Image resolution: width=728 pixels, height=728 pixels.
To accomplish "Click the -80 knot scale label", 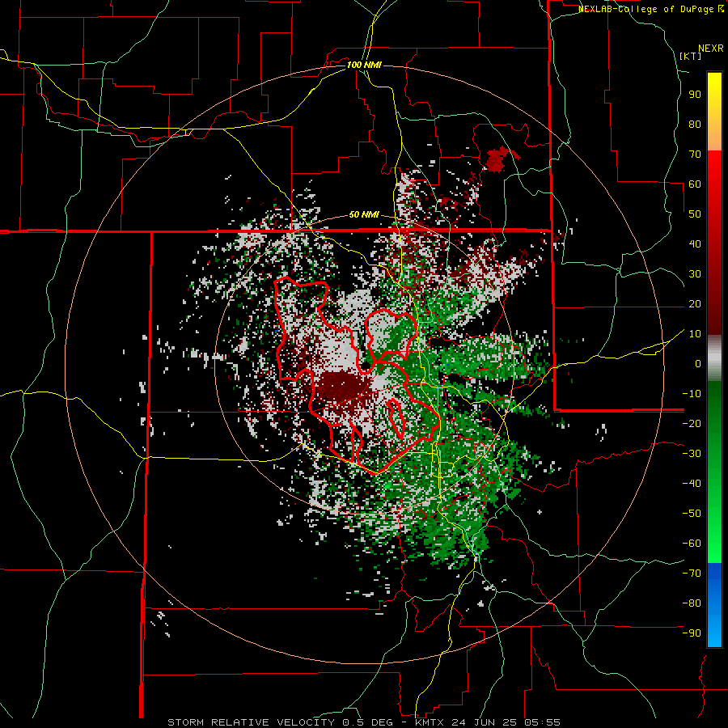I will [x=692, y=603].
